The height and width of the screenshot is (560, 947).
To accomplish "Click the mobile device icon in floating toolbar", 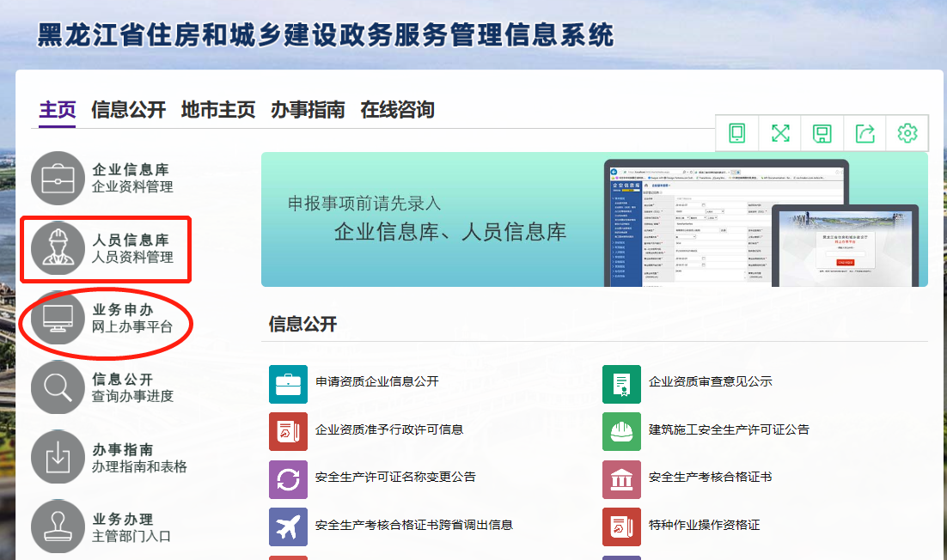I will pos(736,133).
